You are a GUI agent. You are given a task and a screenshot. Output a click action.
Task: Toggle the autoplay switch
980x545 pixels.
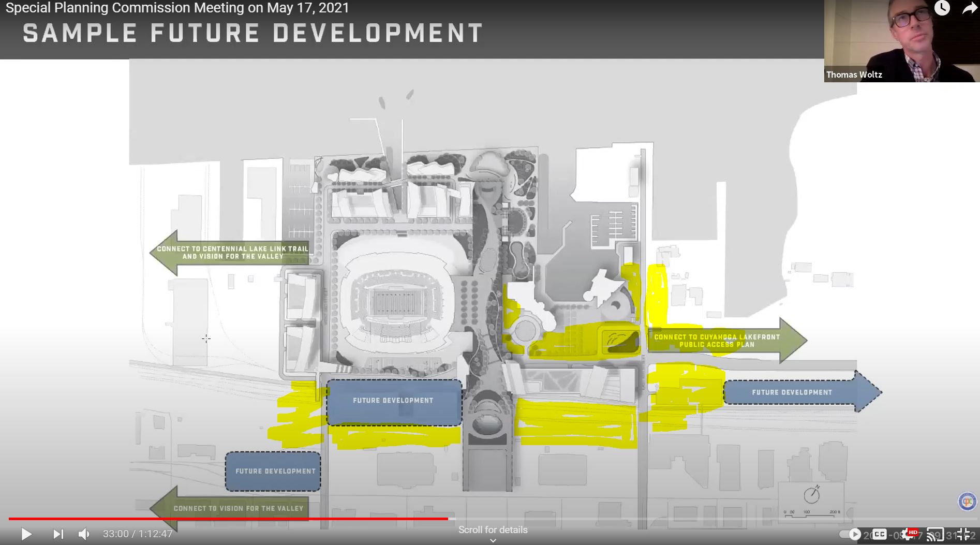(851, 534)
